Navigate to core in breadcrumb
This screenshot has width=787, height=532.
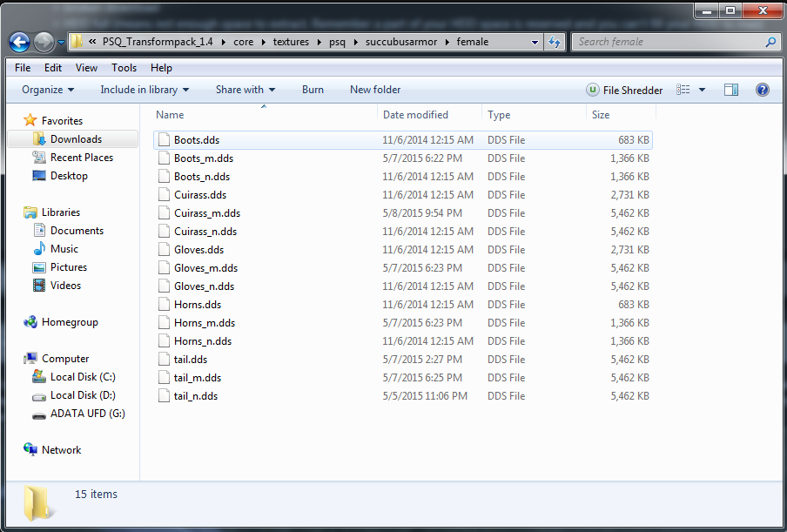point(244,42)
